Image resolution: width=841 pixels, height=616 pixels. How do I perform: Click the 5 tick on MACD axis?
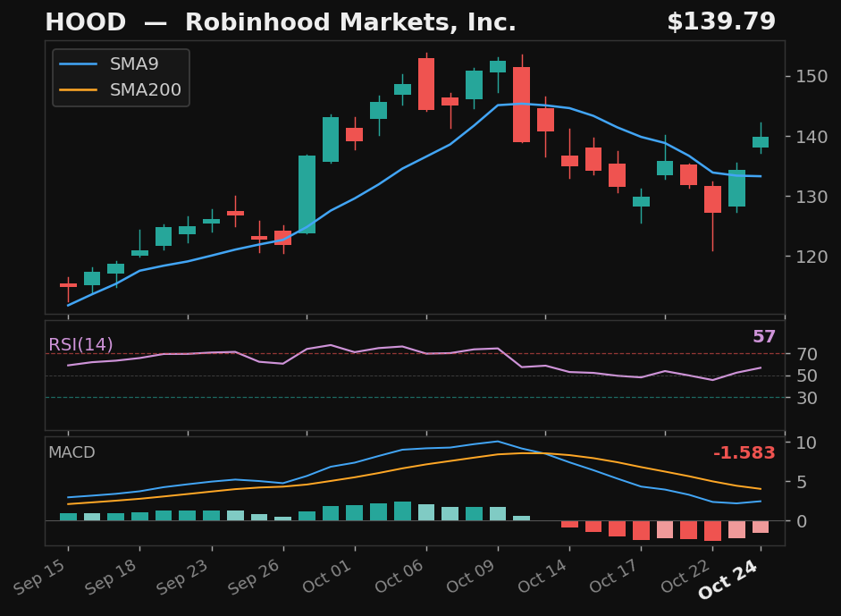802,482
